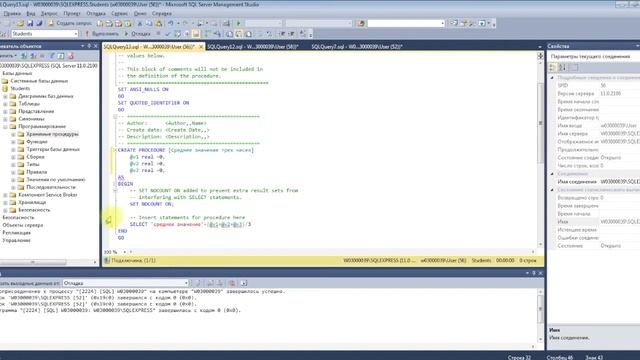Select the Репликация tree item
The width and height of the screenshot is (640, 360).
coord(16,233)
